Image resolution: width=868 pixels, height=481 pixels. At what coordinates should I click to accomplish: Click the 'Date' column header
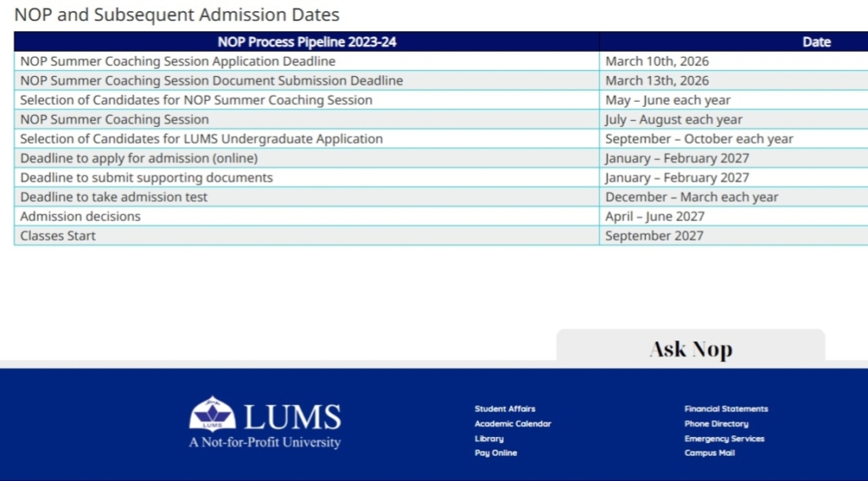click(816, 42)
